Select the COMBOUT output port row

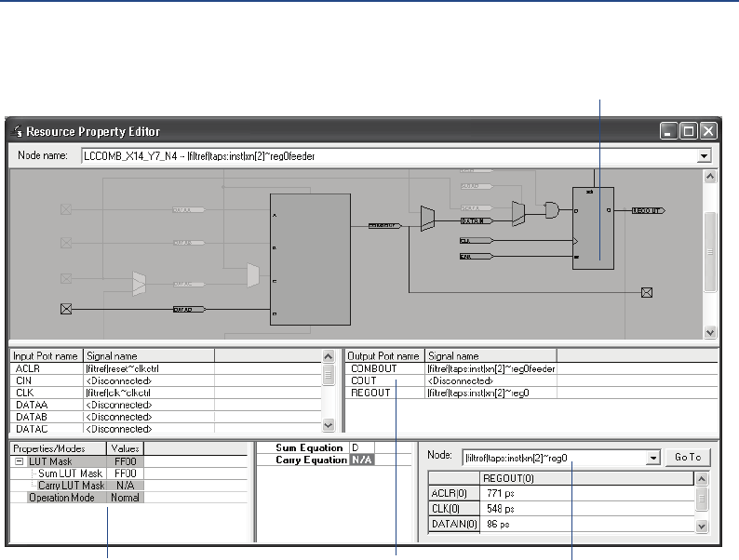tap(372, 368)
